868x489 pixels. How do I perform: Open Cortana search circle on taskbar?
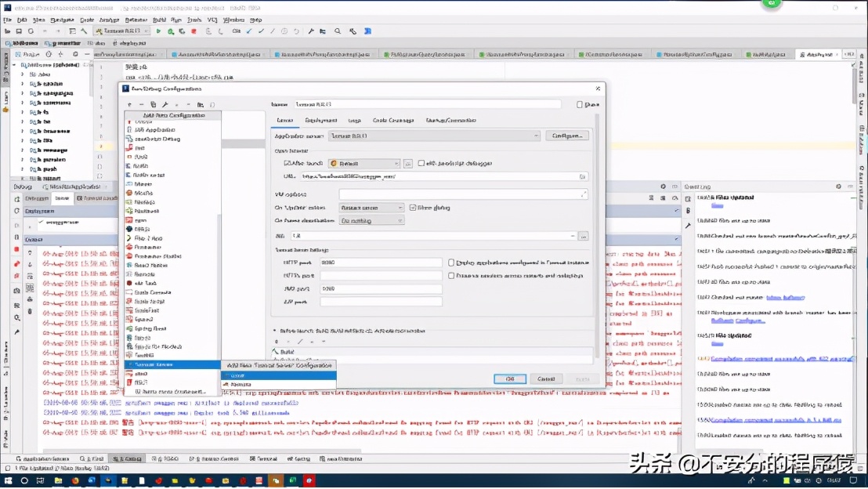pos(24,480)
